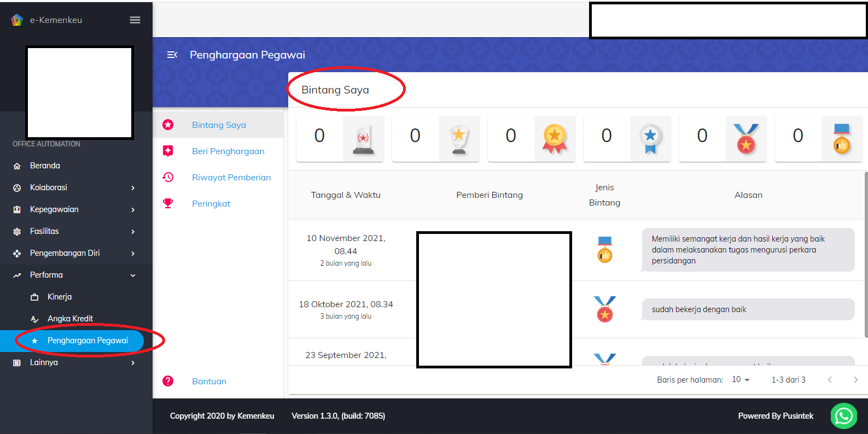
Task: Click the e-Kemenkeu logo icon
Action: [17, 20]
